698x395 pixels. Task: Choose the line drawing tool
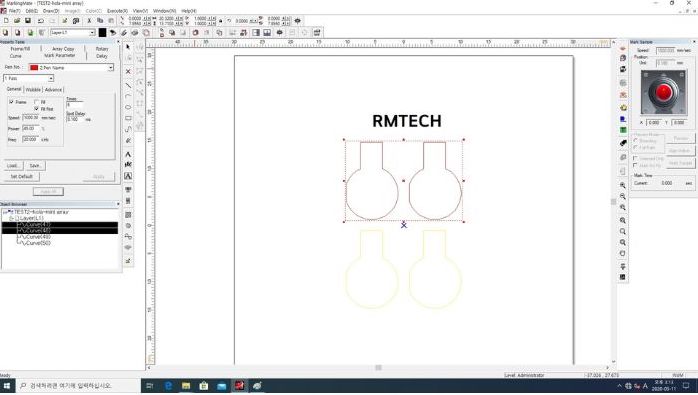128,85
